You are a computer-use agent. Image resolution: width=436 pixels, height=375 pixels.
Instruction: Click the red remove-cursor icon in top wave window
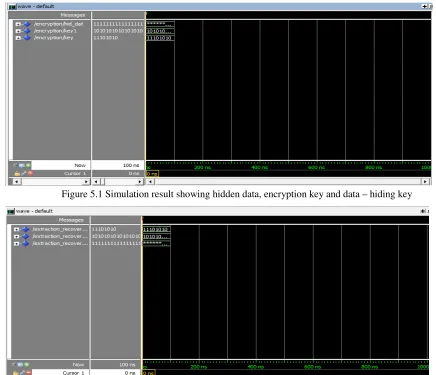point(30,173)
